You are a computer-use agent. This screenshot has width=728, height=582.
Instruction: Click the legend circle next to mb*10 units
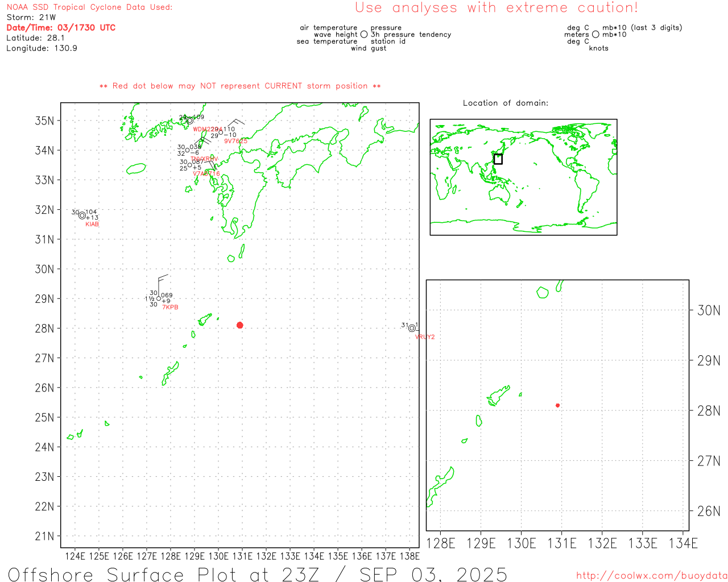point(595,35)
